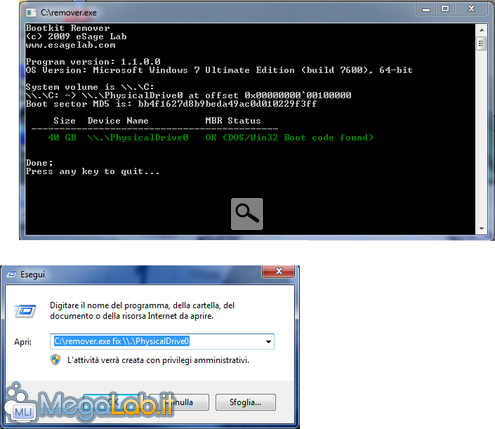Click the administrative privileges shield icon
Image resolution: width=495 pixels, height=429 pixels.
pyautogui.click(x=55, y=360)
